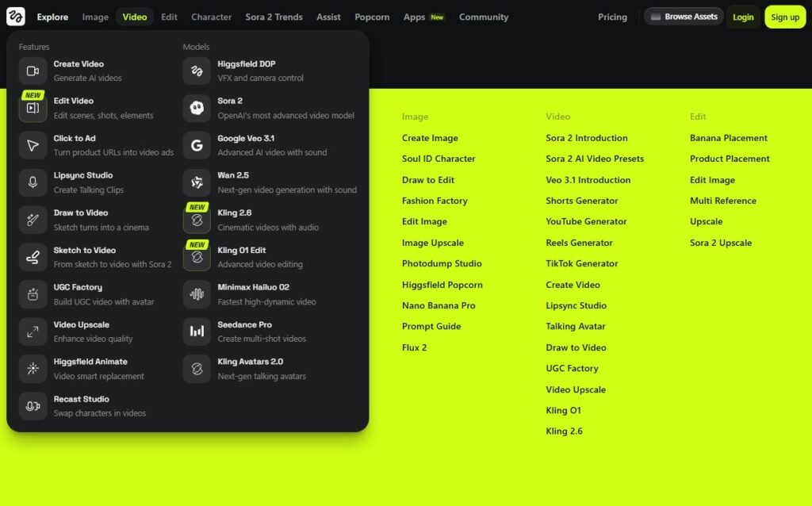Expand the Image navigation menu
Image resolution: width=812 pixels, height=506 pixels.
(95, 17)
